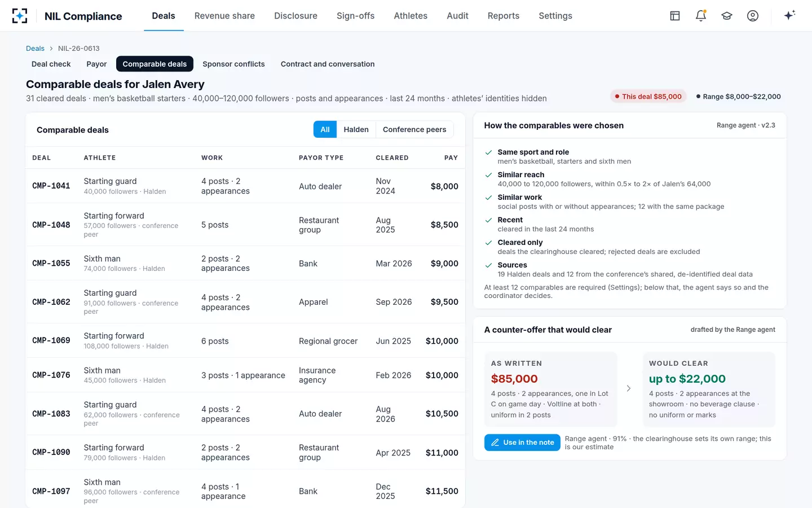The width and height of the screenshot is (812, 508).
Task: Click the Use in the note button
Action: coord(522,443)
